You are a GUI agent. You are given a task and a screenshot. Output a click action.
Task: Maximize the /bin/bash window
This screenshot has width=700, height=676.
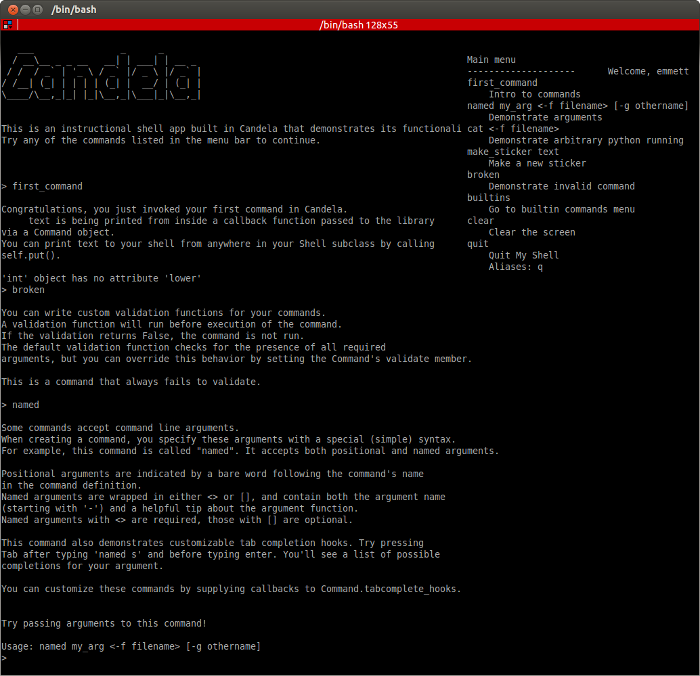38,9
